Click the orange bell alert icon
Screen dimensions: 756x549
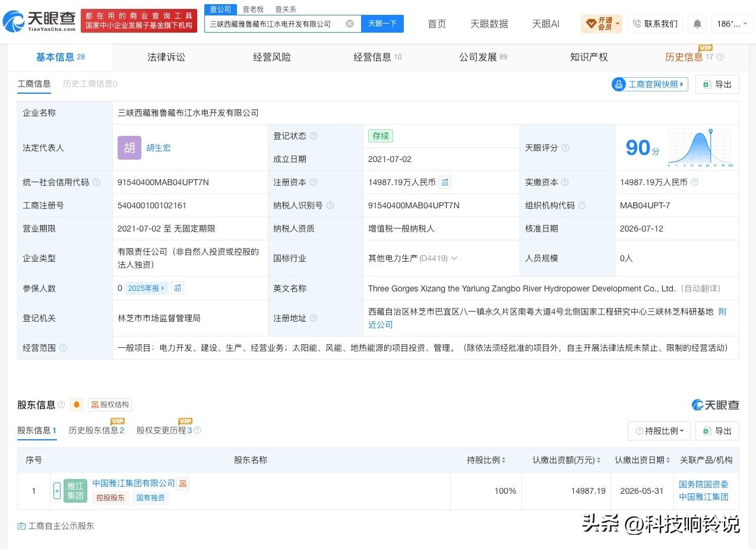77,405
